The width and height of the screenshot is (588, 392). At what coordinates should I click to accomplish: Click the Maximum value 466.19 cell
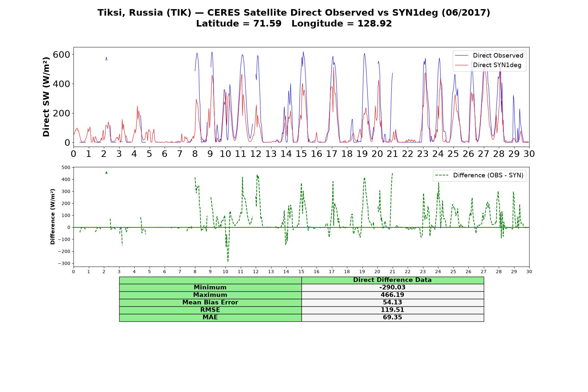[392, 295]
